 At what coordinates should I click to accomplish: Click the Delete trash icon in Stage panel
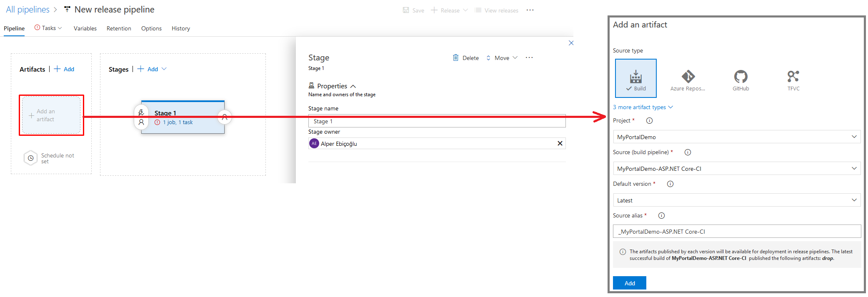coord(456,58)
